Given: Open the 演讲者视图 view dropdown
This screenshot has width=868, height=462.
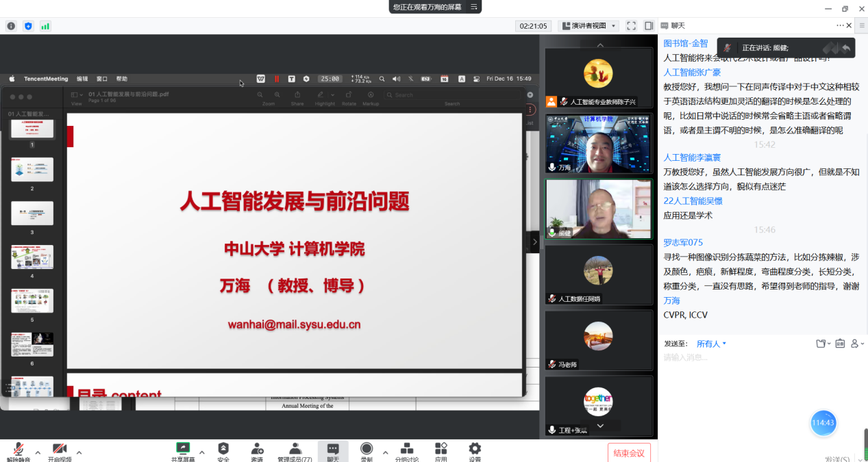Looking at the screenshot, I should click(x=589, y=26).
